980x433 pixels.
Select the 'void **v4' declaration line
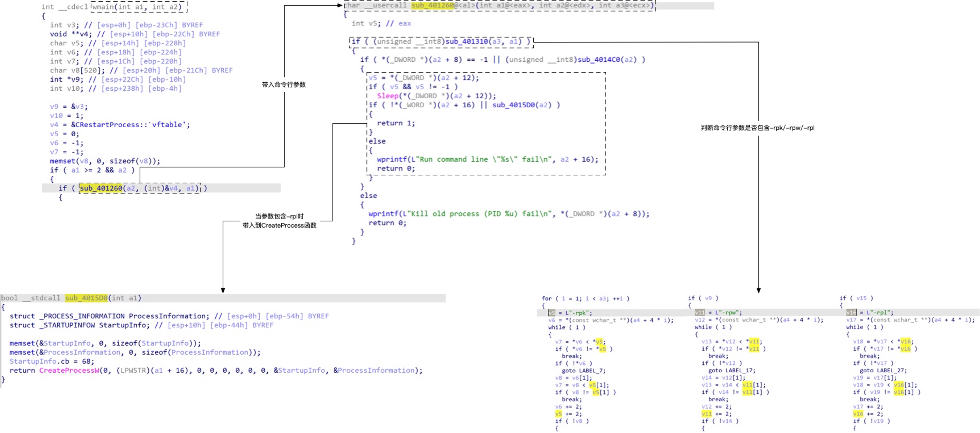135,34
